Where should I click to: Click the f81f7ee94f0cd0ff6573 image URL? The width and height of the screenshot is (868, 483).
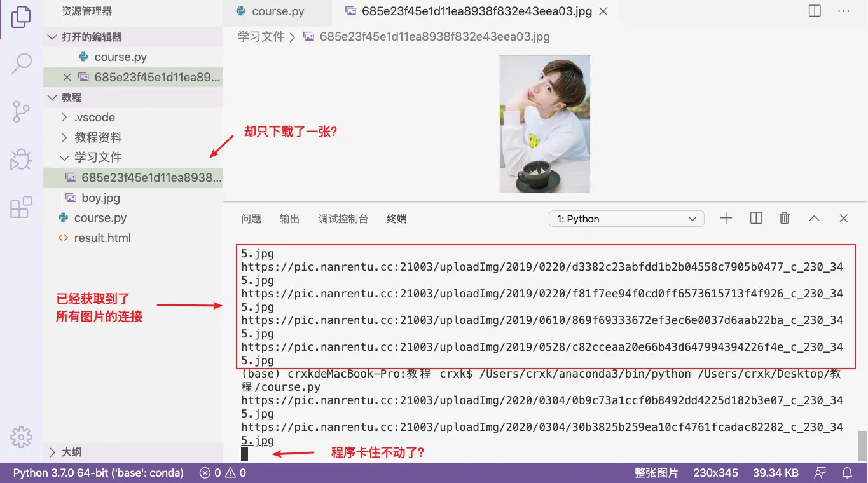[x=542, y=300]
